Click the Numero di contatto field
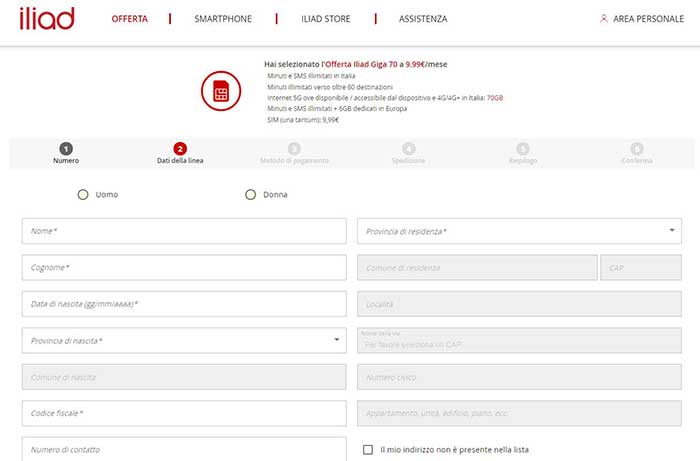Screen dimensions: 700x461 184,449
